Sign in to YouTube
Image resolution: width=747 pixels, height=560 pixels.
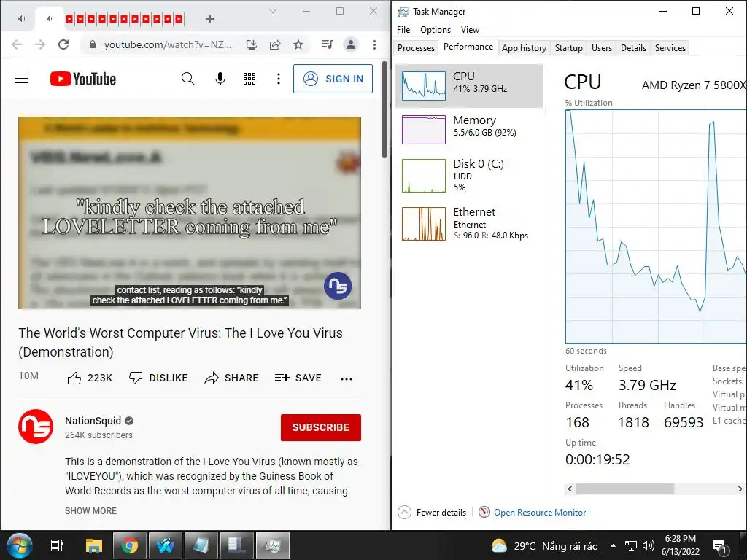[x=333, y=79]
